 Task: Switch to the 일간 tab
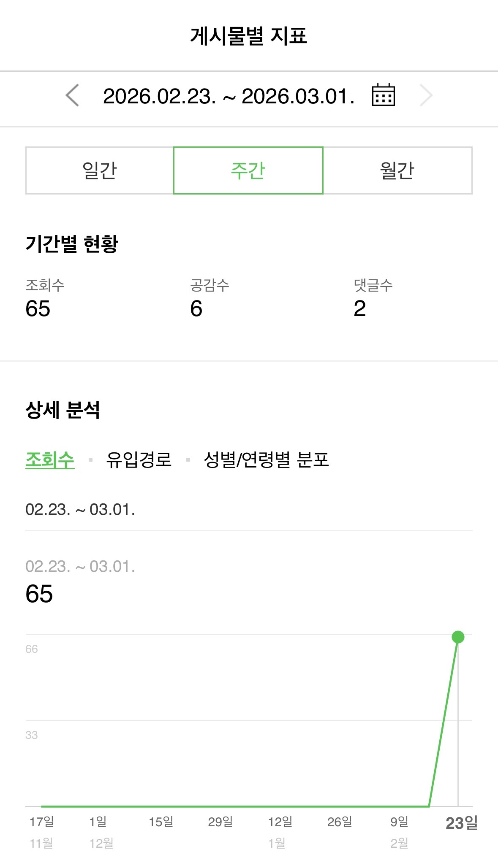click(x=100, y=170)
